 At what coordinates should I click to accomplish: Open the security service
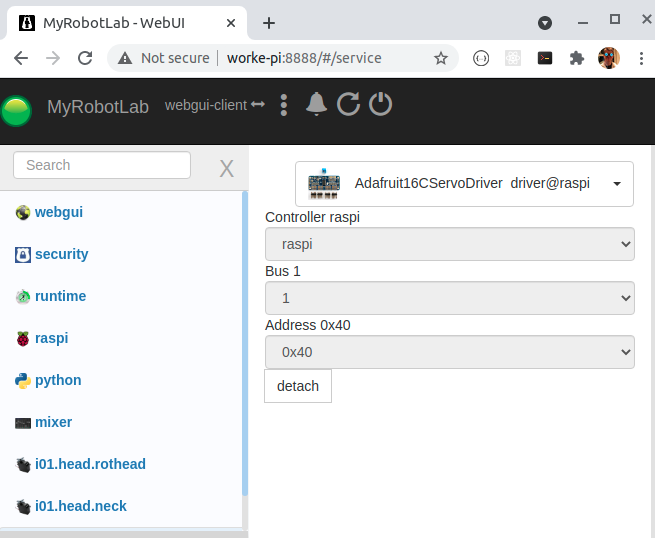tap(62, 254)
